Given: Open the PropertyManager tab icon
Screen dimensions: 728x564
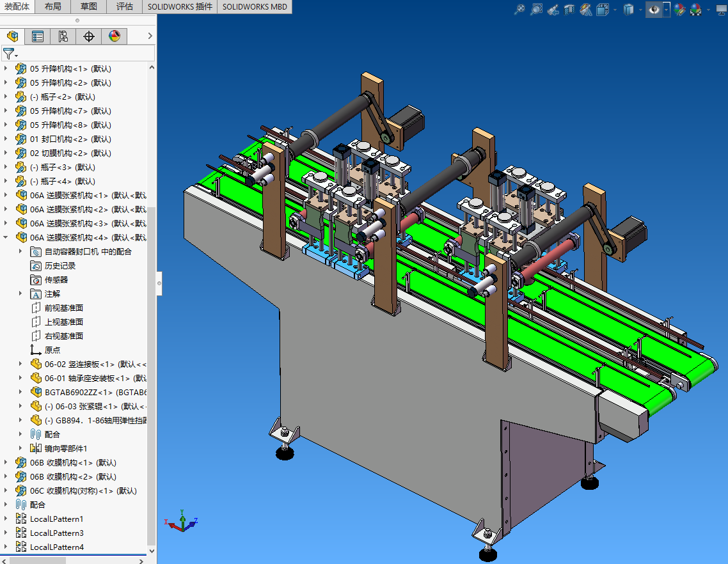Looking at the screenshot, I should point(38,36).
